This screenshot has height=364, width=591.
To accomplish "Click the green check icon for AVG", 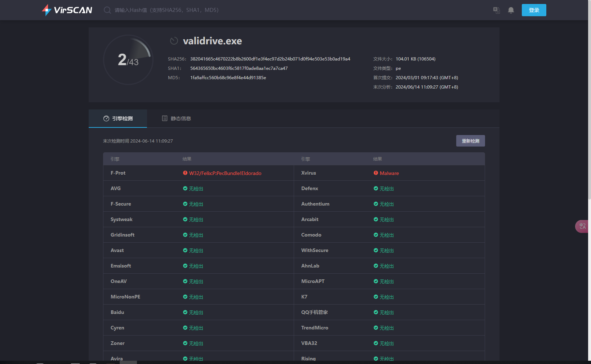I will pyautogui.click(x=185, y=189).
